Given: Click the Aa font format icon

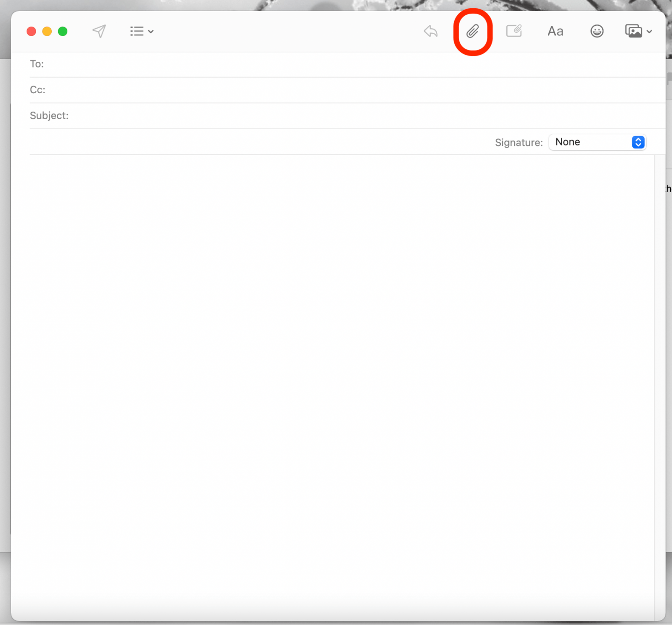Looking at the screenshot, I should (555, 31).
